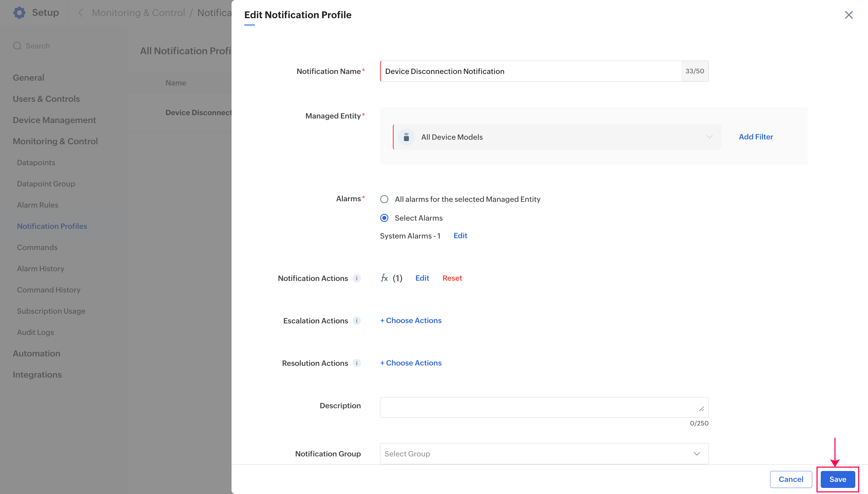The image size is (868, 494).
Task: Click Choose Actions for Escalation Actions
Action: pyautogui.click(x=411, y=321)
